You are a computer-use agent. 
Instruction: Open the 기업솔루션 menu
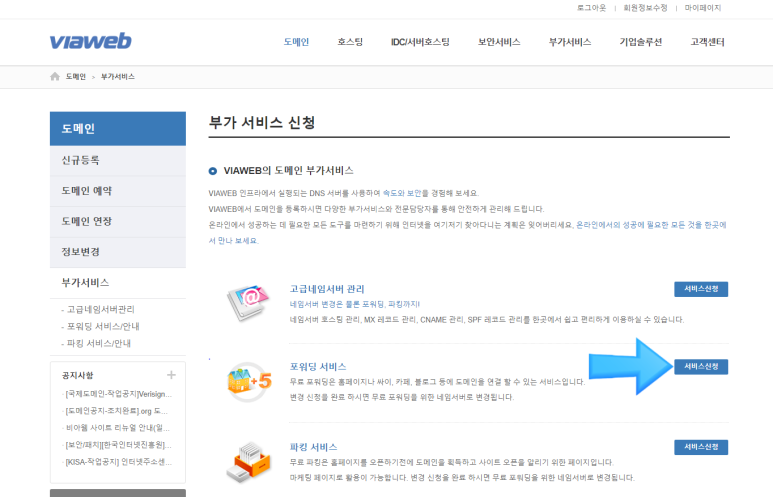(640, 42)
